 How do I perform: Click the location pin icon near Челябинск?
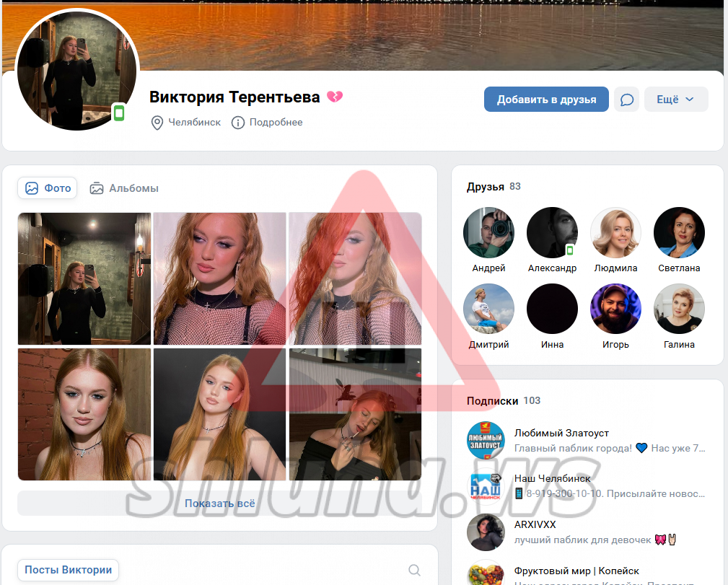tap(157, 123)
